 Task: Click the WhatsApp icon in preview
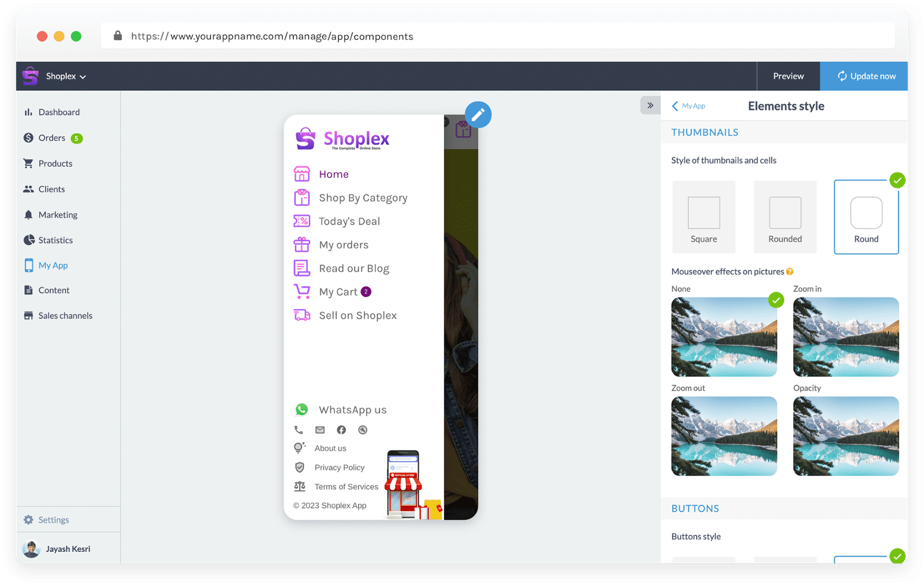302,410
